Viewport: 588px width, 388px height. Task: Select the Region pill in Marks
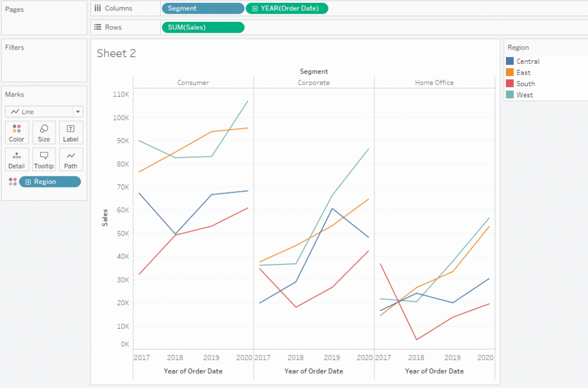point(50,182)
